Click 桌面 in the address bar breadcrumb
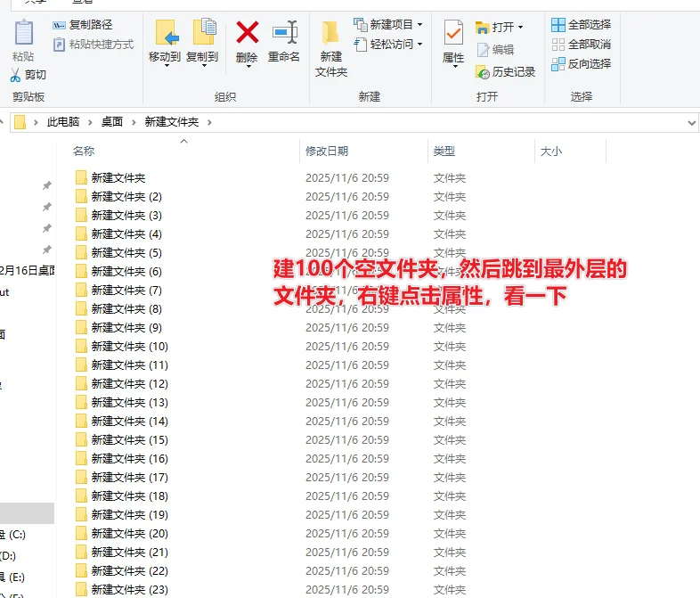 point(112,122)
